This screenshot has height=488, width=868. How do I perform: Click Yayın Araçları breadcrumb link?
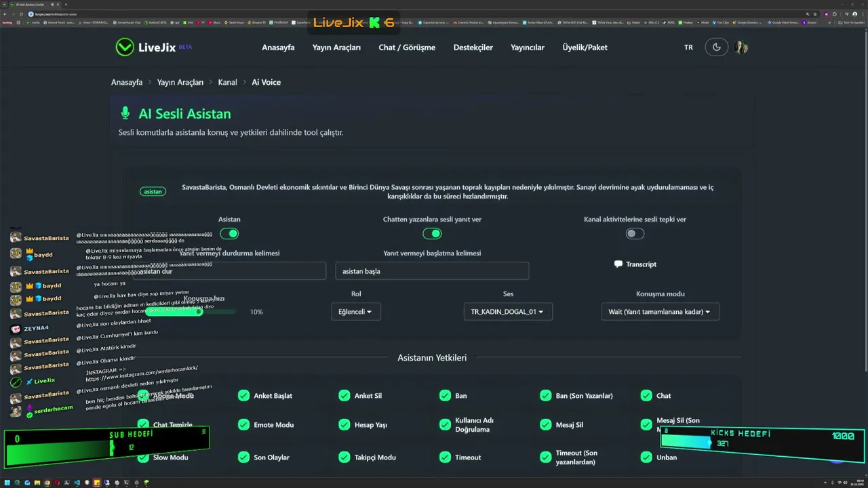[180, 82]
